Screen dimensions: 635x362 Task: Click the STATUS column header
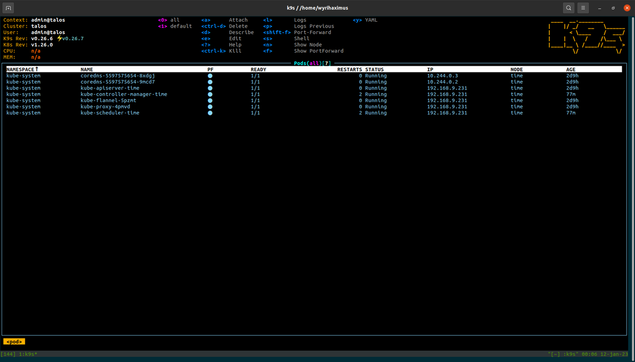(x=374, y=69)
